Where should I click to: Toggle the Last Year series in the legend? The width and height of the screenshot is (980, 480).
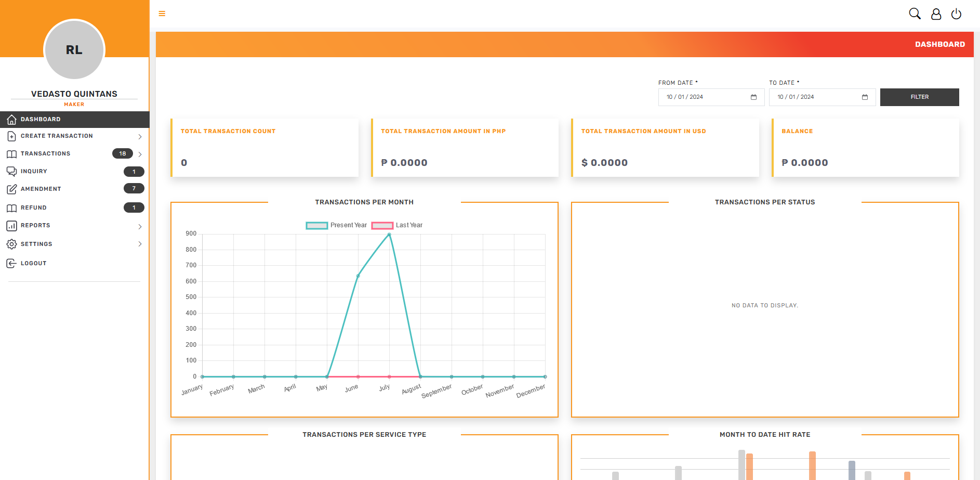pyautogui.click(x=396, y=225)
